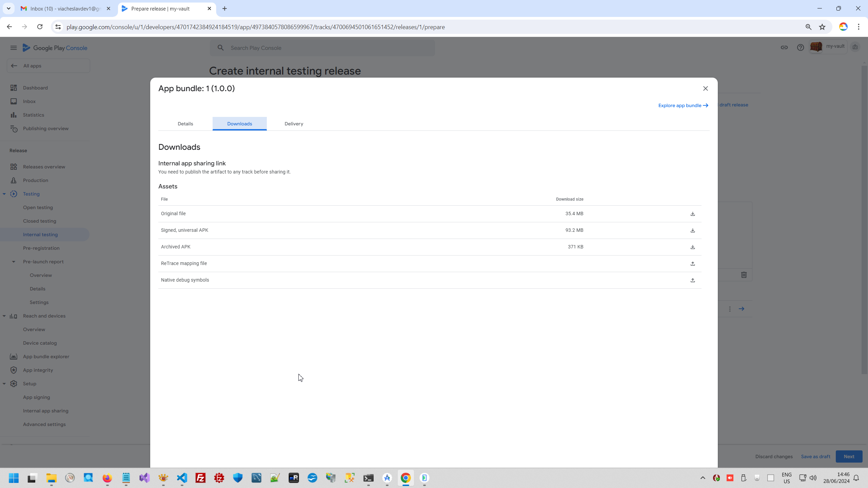Close the App bundle dialog

(705, 88)
